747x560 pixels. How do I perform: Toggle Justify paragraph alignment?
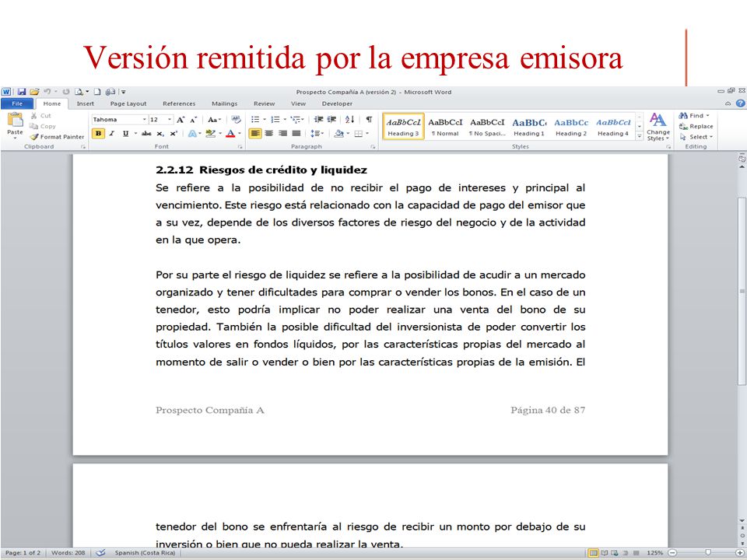[x=296, y=133]
